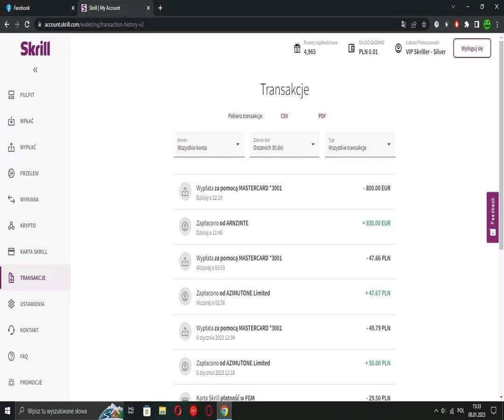Screen dimensions: 504x420
Task: Open the +50.00 PLN AZIMUTONE payment
Action: 285,367
